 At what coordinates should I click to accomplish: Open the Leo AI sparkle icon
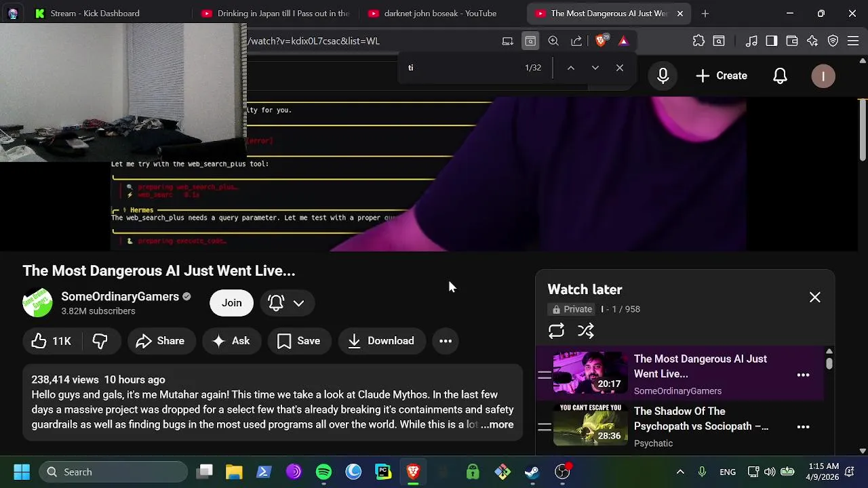coord(812,41)
